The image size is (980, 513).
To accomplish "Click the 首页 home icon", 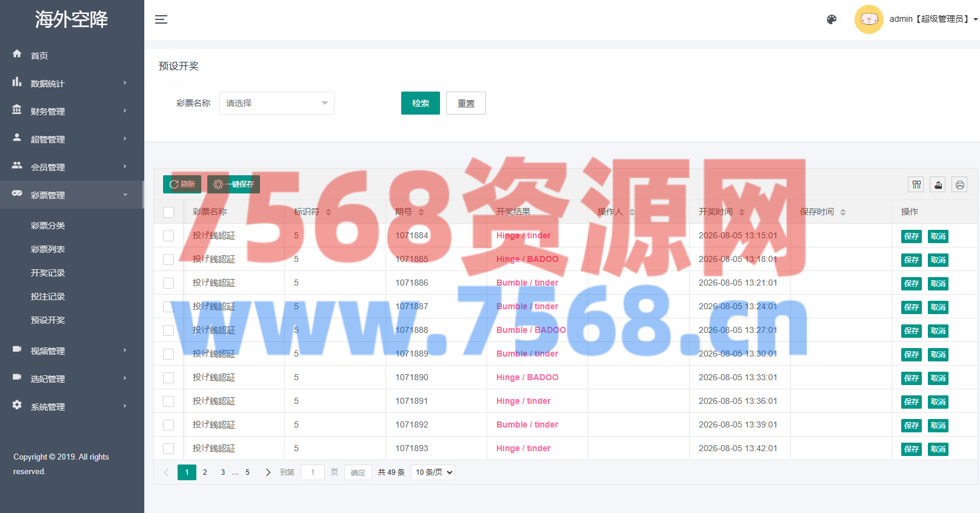I will click(x=17, y=53).
